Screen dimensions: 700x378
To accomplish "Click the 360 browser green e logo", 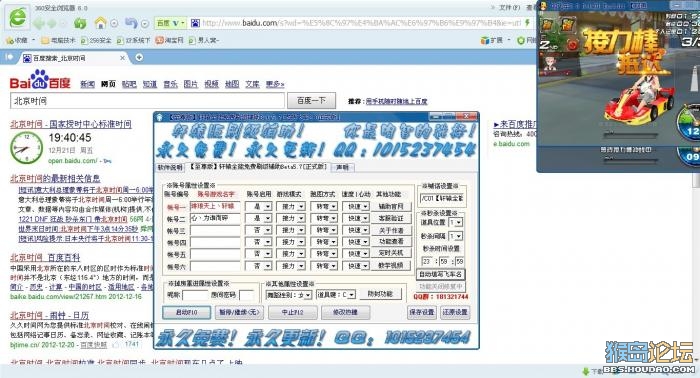I will point(18,18).
